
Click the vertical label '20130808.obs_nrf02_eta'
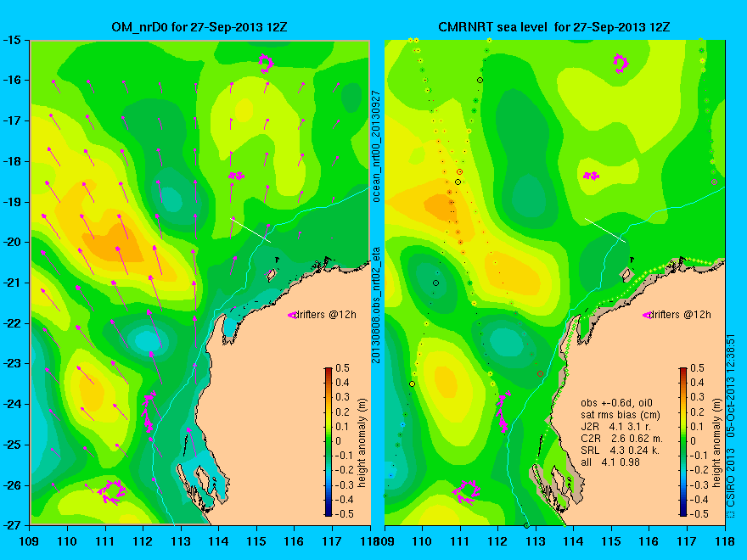click(x=376, y=305)
